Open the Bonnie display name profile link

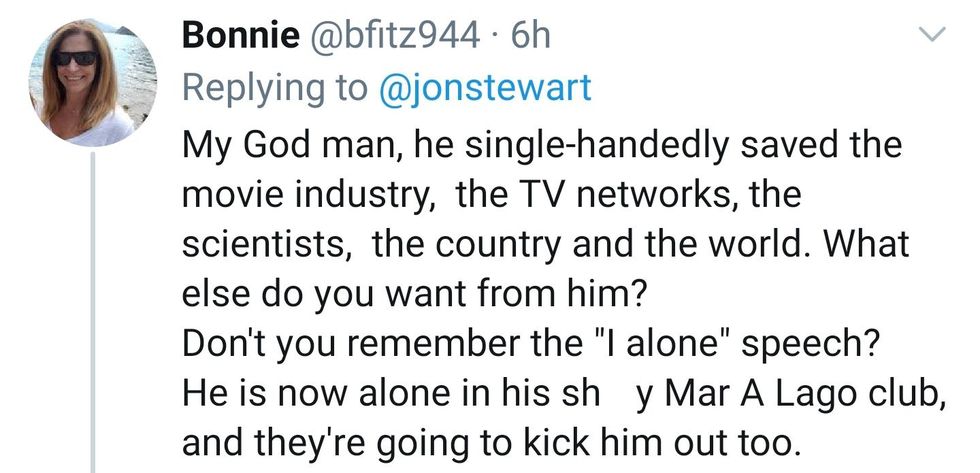(240, 37)
